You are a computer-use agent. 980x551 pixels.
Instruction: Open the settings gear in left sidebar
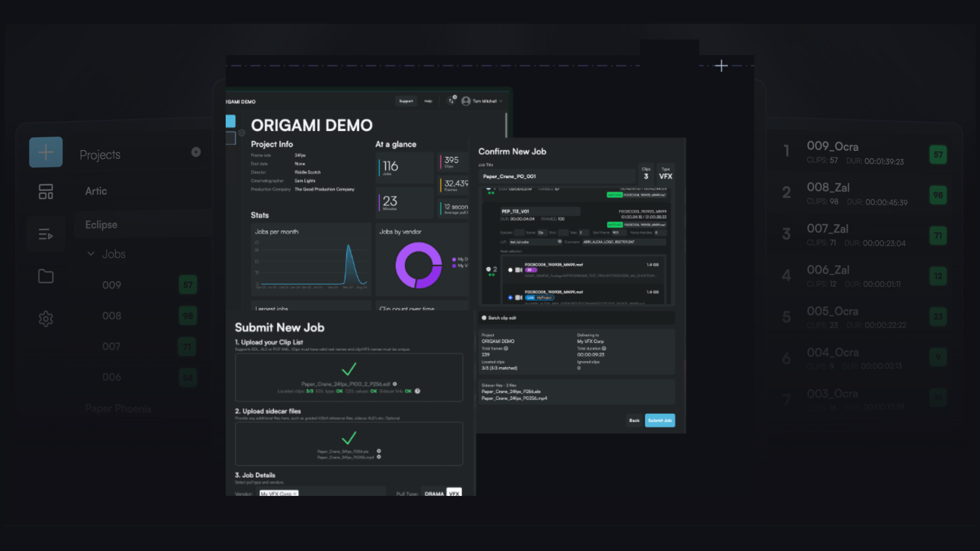pos(46,319)
